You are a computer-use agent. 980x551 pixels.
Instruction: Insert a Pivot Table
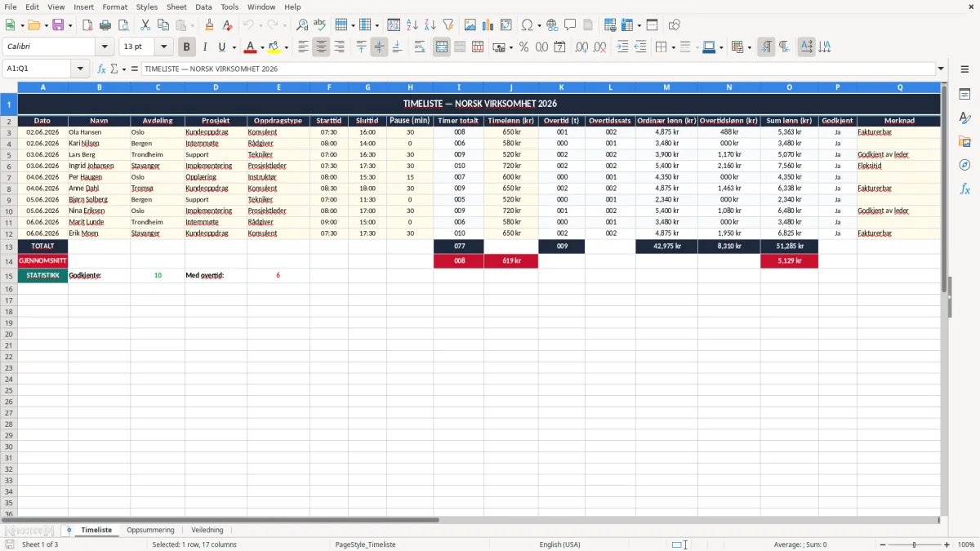coord(506,25)
